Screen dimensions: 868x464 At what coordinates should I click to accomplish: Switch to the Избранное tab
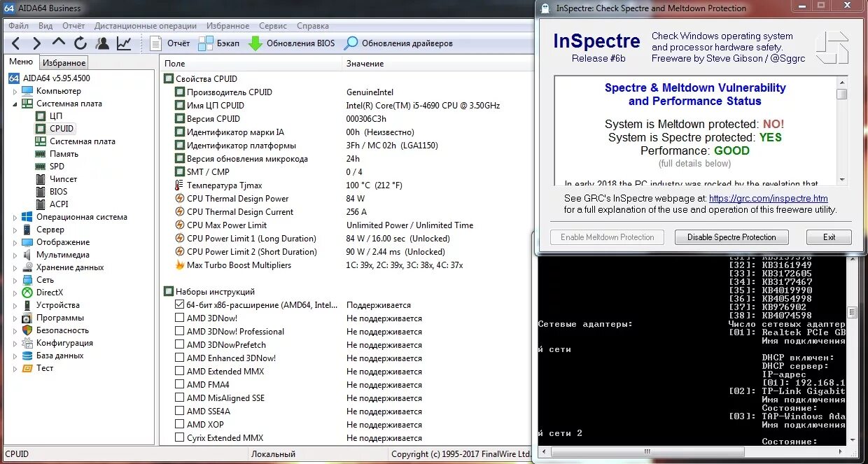[x=64, y=63]
